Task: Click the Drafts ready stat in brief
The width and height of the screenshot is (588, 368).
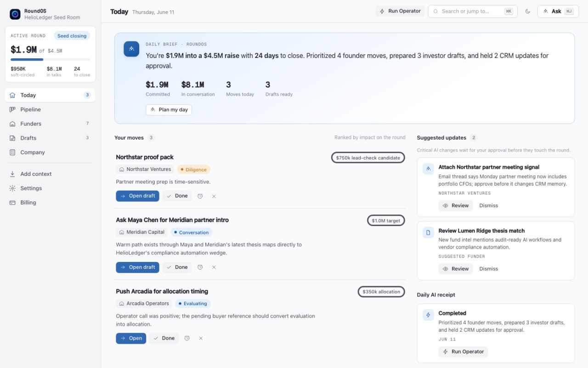Action: (x=279, y=89)
